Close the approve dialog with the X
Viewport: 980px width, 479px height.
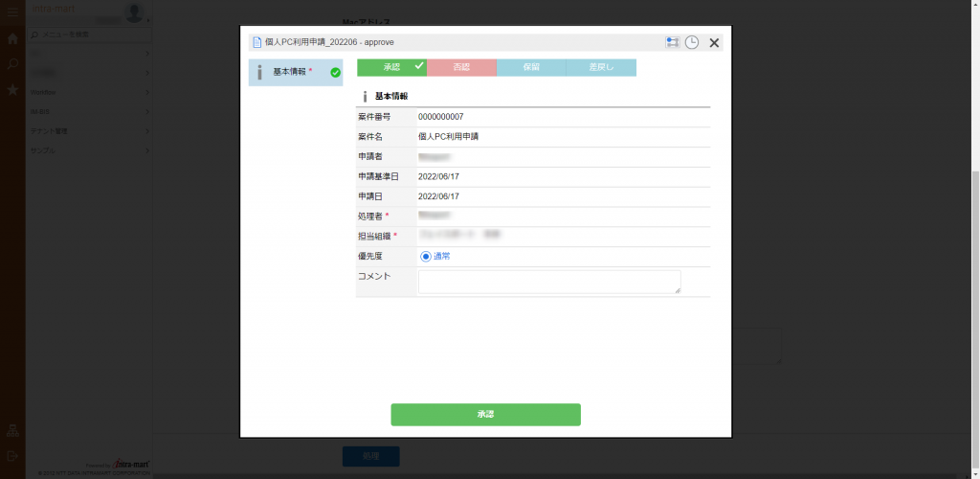[714, 42]
